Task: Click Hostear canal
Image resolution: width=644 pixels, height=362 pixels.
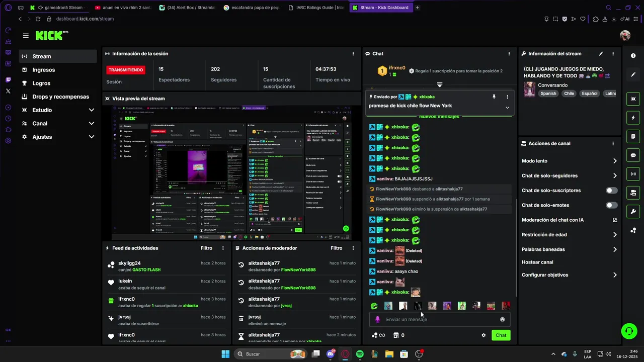Action: pos(537,262)
